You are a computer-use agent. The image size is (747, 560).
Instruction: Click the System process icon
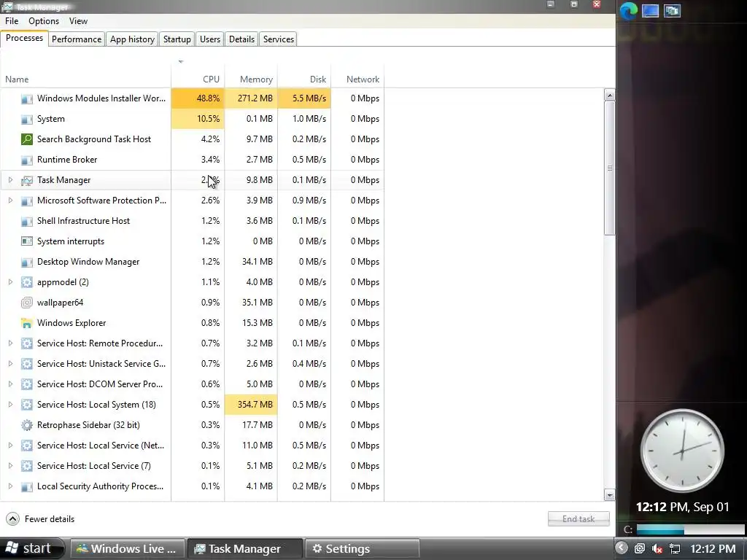tap(27, 119)
